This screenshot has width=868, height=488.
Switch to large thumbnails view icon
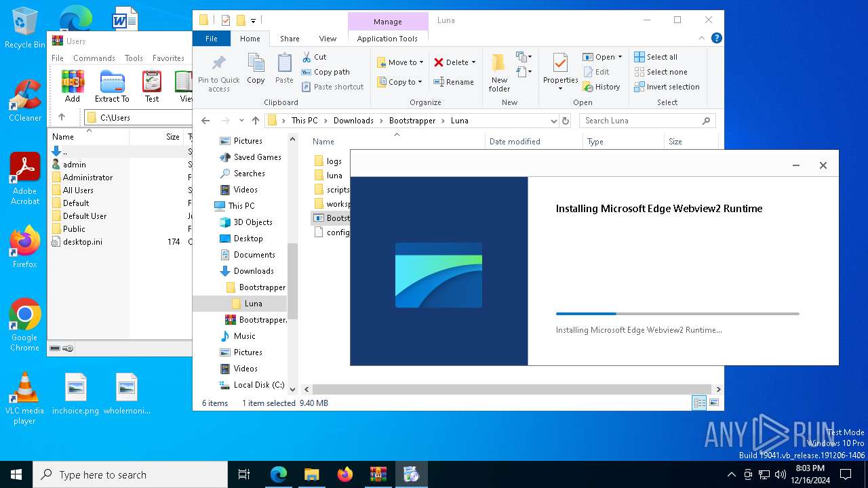tap(713, 403)
